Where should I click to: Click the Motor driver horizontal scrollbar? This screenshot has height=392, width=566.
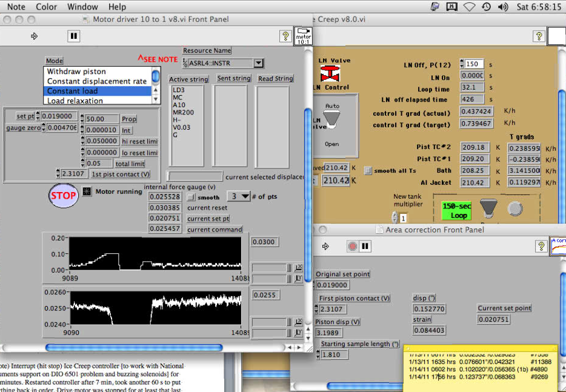(133, 348)
